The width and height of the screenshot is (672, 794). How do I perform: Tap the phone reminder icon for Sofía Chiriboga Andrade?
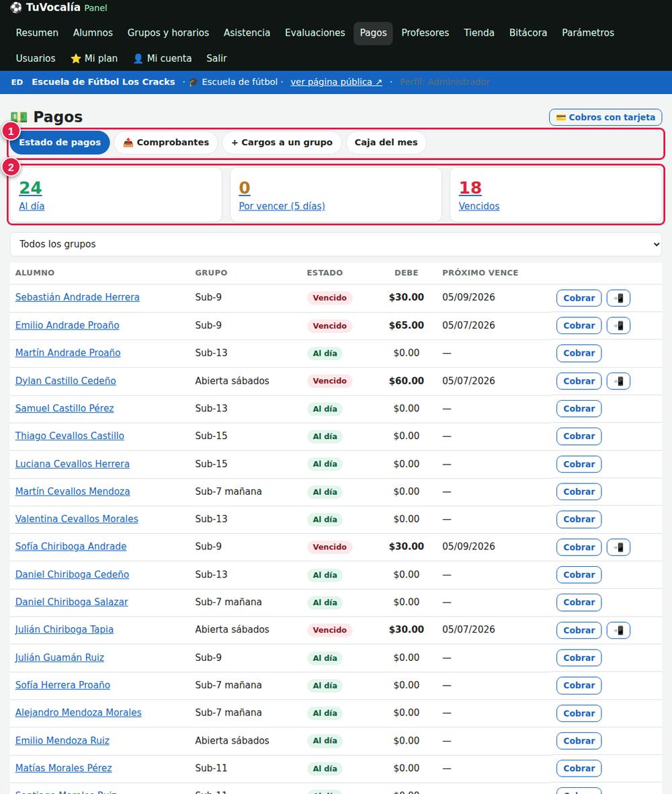[x=618, y=547]
